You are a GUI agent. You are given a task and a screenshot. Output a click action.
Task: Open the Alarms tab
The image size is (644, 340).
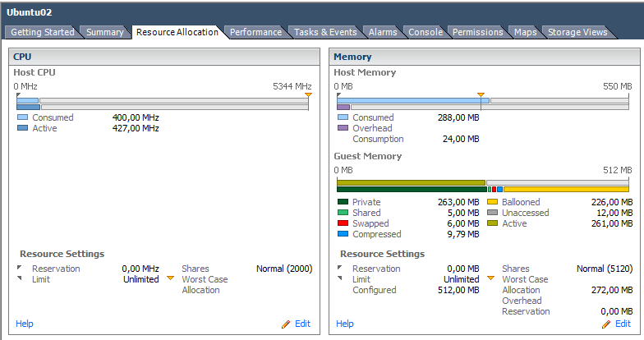(383, 32)
